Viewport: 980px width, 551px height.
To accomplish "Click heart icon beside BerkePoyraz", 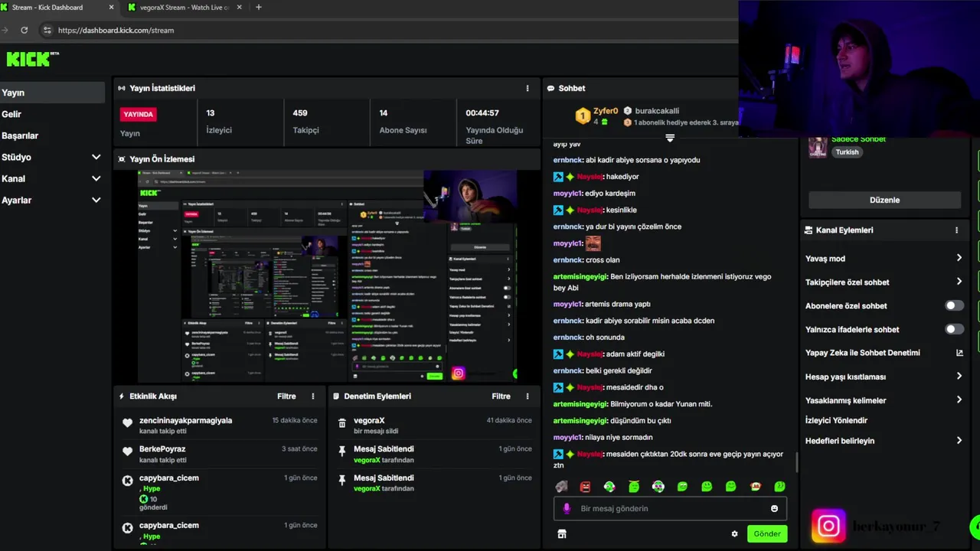I will point(127,452).
